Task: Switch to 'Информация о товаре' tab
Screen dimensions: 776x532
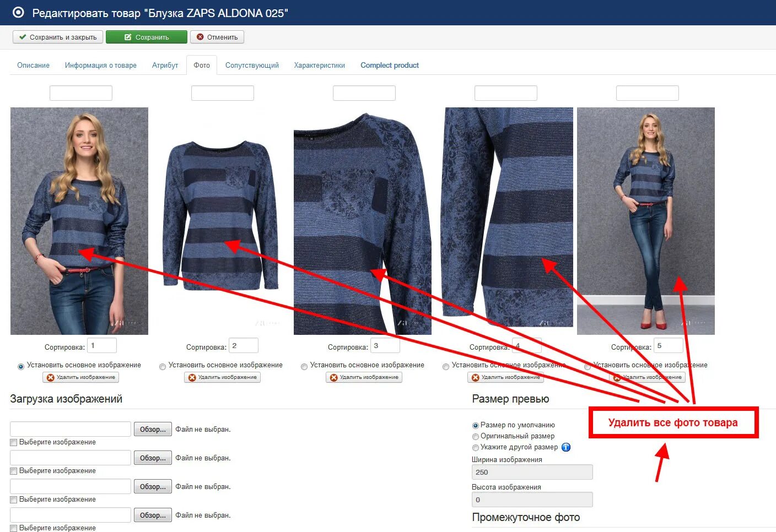Action: [x=101, y=65]
